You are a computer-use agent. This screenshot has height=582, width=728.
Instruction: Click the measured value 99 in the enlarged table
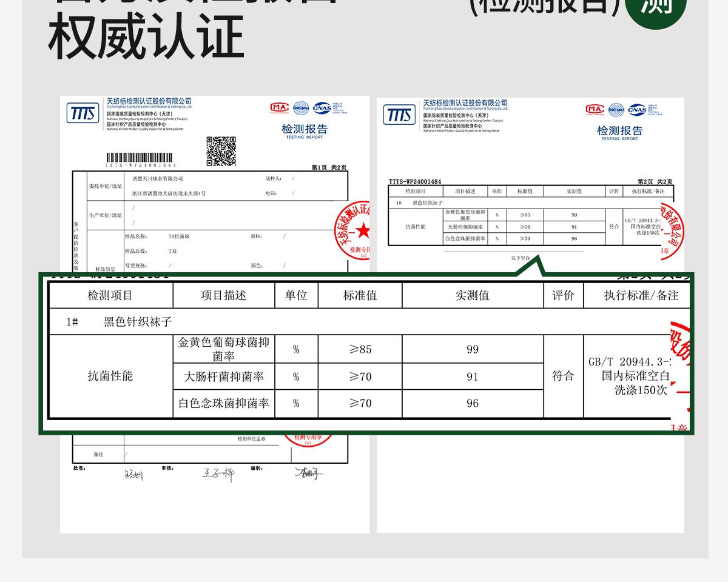click(x=472, y=349)
